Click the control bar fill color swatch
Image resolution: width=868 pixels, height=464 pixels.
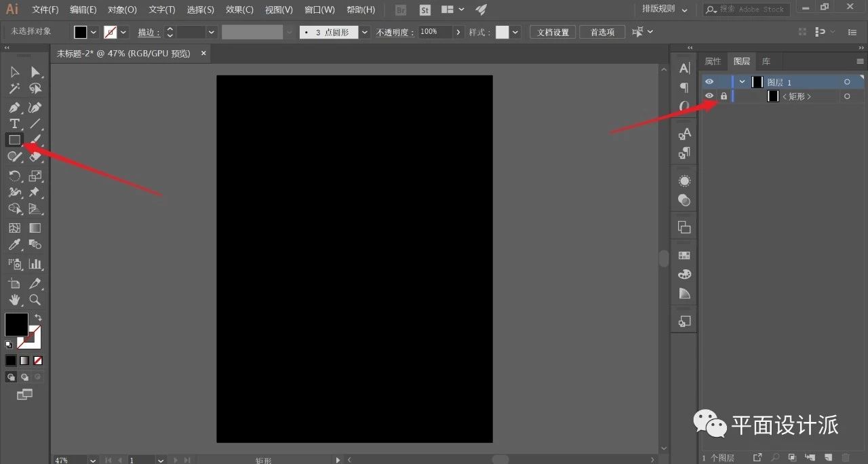[x=81, y=32]
